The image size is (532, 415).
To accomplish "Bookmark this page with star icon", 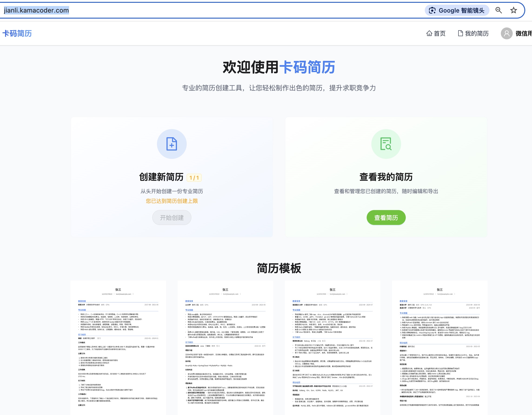I will (513, 10).
